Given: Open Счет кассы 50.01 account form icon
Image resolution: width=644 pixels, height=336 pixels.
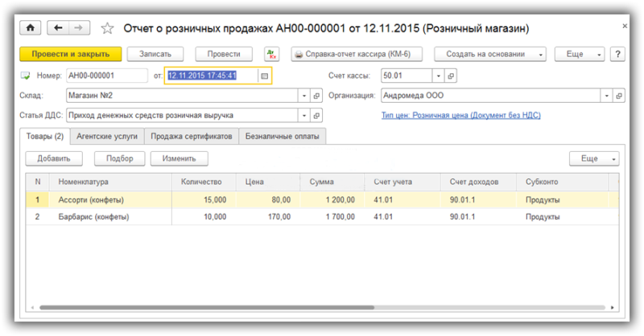Looking at the screenshot, I should click(x=451, y=76).
